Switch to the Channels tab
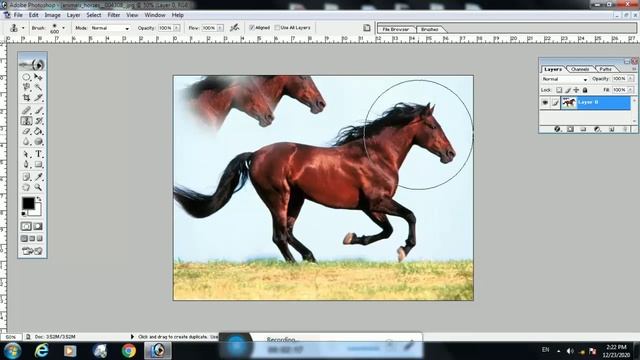The height and width of the screenshot is (360, 640). 580,69
